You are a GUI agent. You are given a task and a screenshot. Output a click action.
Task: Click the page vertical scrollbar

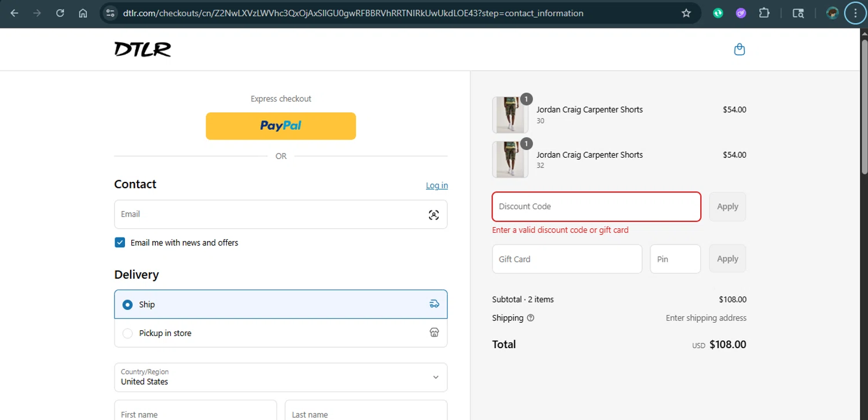[865, 107]
